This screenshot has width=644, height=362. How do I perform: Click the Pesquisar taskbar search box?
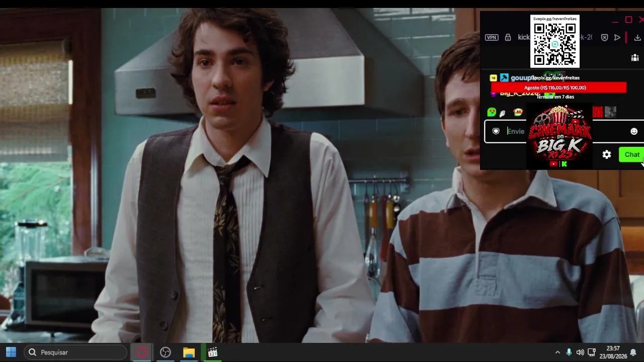75,352
